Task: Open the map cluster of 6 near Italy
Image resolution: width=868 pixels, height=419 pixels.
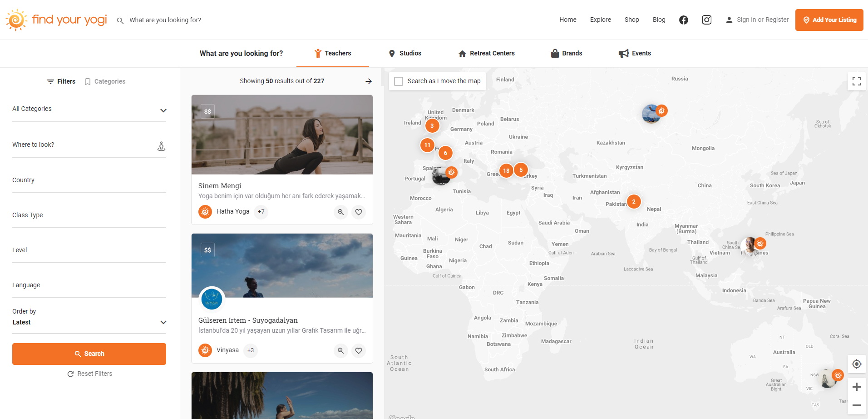Action: click(x=445, y=153)
